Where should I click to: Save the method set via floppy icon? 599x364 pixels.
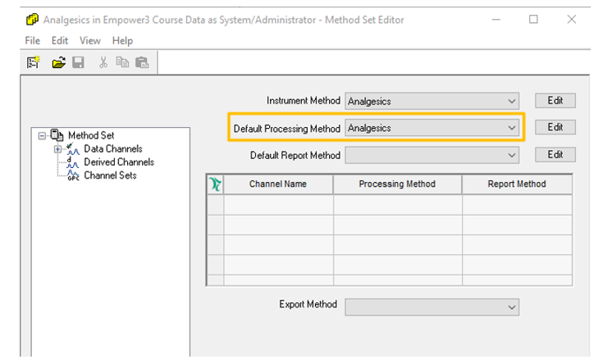click(x=78, y=62)
